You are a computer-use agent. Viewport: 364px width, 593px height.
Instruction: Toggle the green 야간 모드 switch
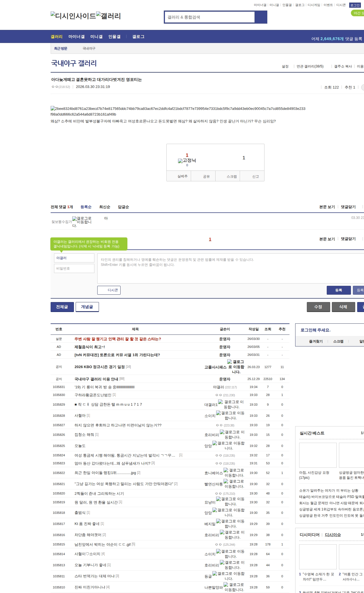(x=357, y=13)
